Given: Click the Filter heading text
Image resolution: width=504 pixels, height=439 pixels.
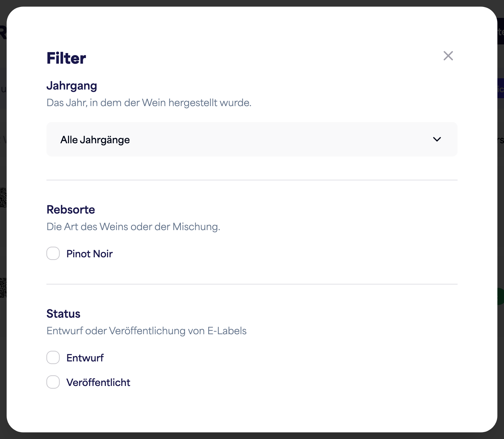Looking at the screenshot, I should 66,58.
